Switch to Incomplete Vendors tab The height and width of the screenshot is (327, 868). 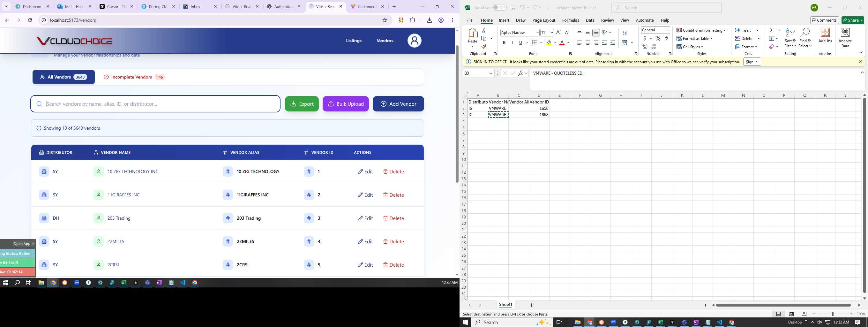[134, 77]
